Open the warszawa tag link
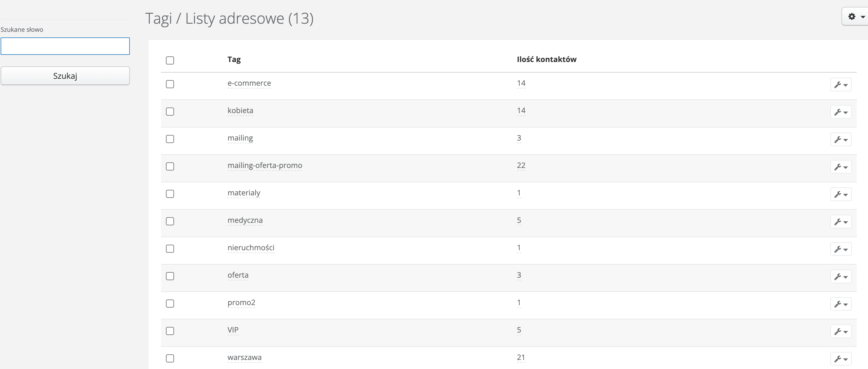This screenshot has height=369, width=868. [x=244, y=357]
